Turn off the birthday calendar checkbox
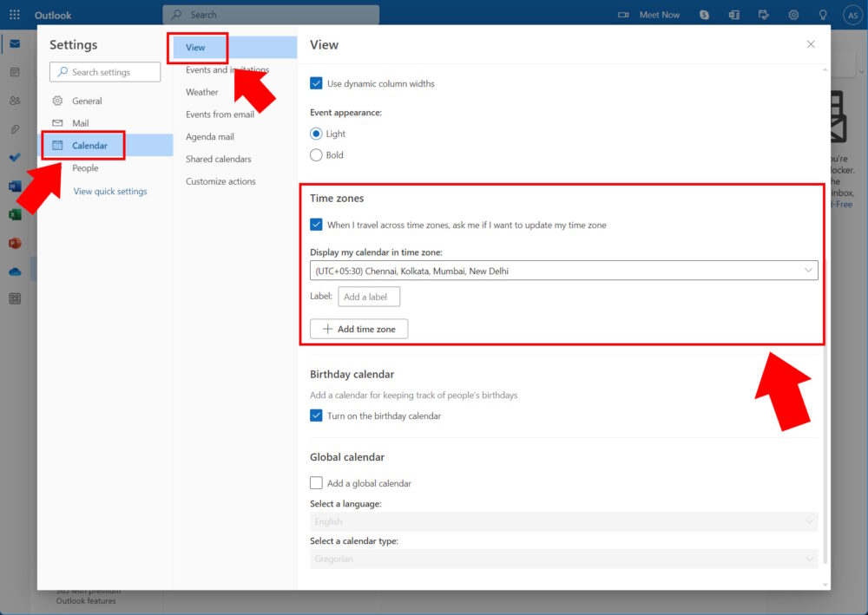Image resolution: width=868 pixels, height=615 pixels. click(x=316, y=415)
